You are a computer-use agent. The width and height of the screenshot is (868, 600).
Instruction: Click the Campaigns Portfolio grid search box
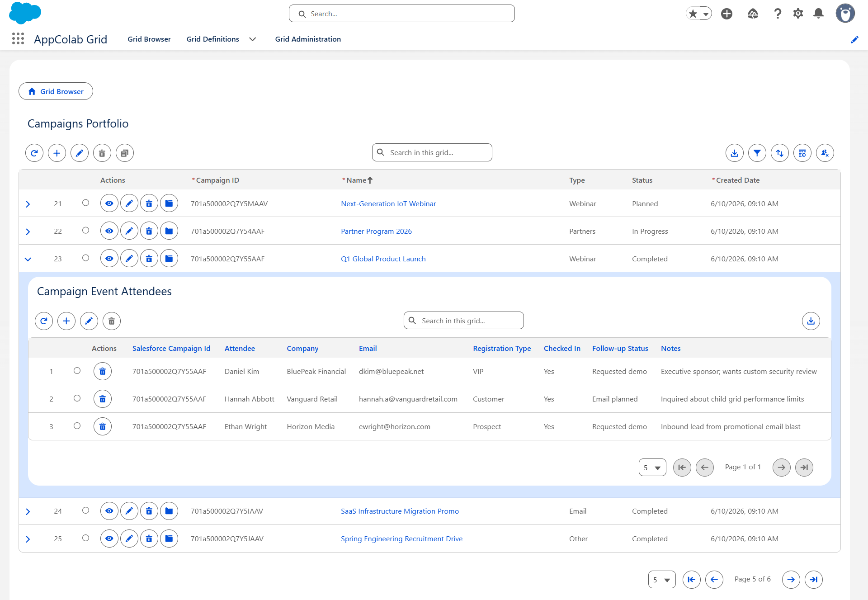pyautogui.click(x=432, y=152)
